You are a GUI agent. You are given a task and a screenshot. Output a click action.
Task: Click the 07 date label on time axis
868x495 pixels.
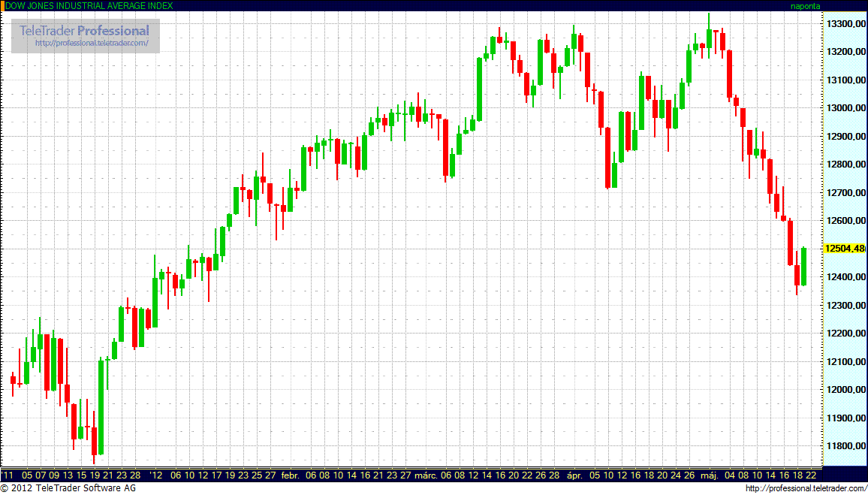pos(41,475)
